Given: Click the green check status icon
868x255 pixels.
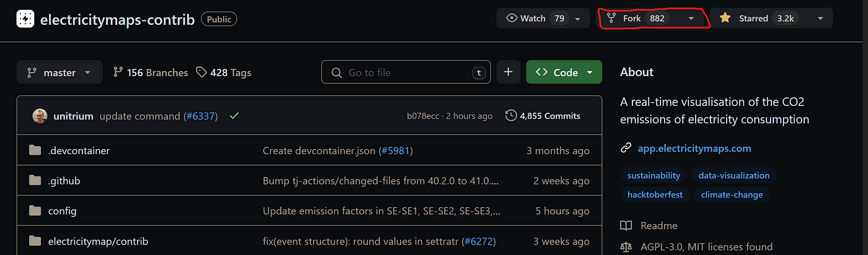Looking at the screenshot, I should click(234, 116).
